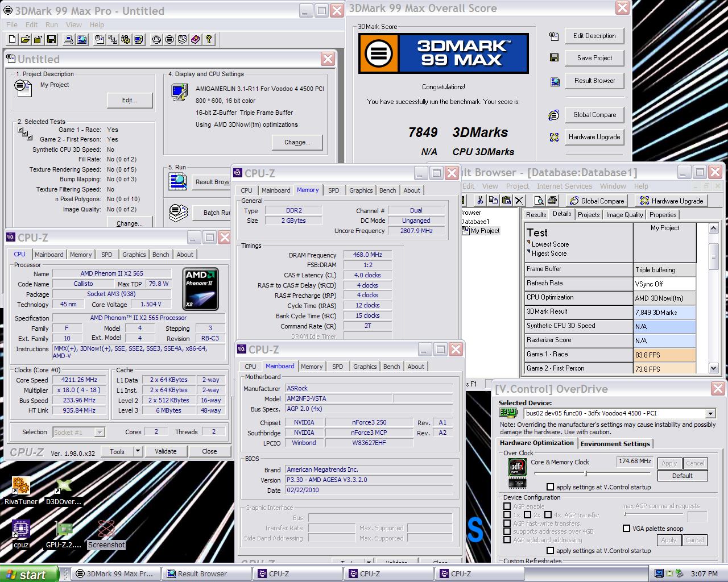This screenshot has height=582, width=728.
Task: Toggle AGP fast-write transfers checkbox
Action: pos(507,523)
